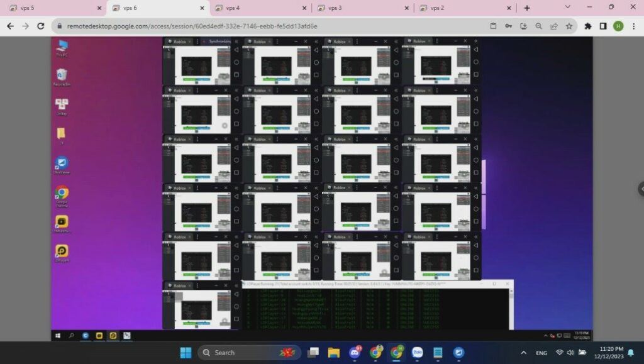Open the Chrome extensions puzzle menu

[x=588, y=26]
